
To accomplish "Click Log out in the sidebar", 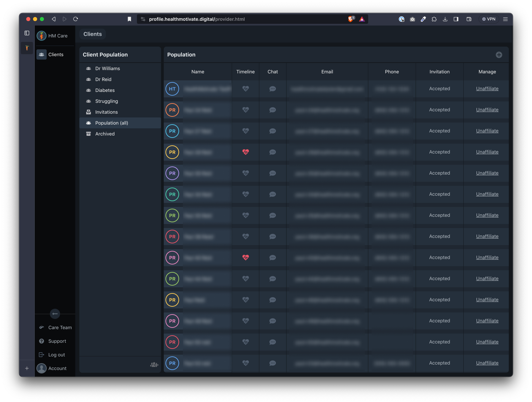I will point(55,355).
